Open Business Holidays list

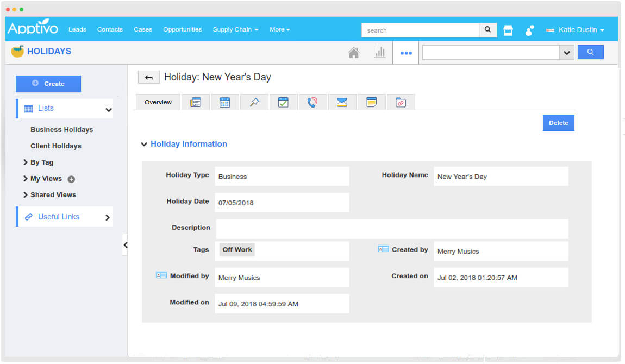(61, 130)
